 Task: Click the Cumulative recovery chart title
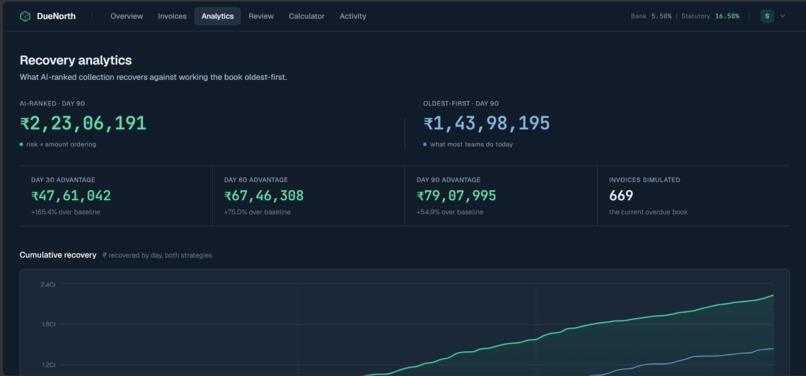(x=58, y=255)
